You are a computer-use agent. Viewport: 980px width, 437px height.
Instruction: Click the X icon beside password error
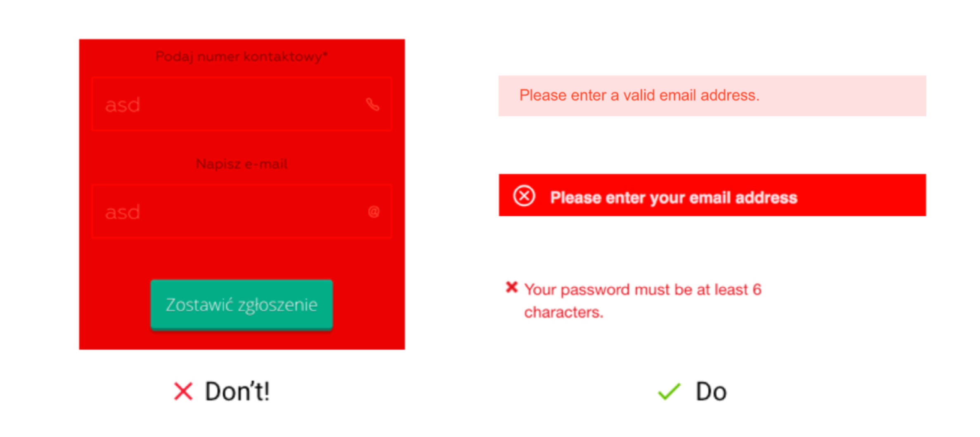pos(511,287)
